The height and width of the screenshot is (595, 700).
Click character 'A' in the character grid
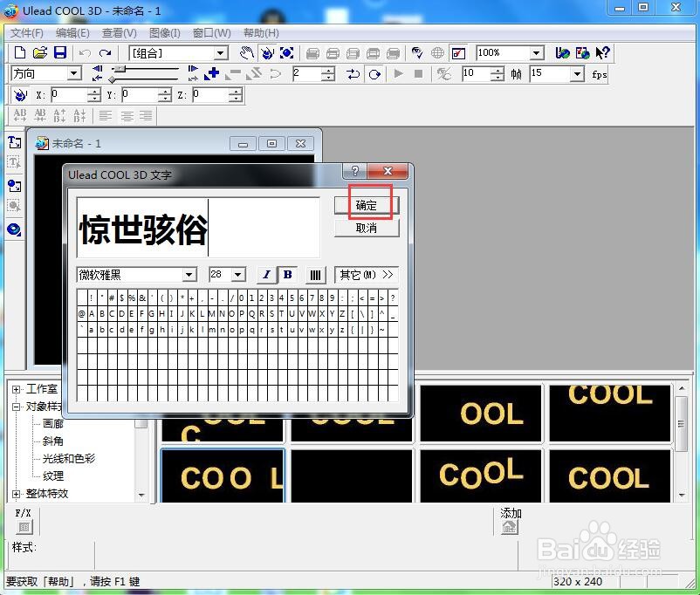(x=92, y=314)
